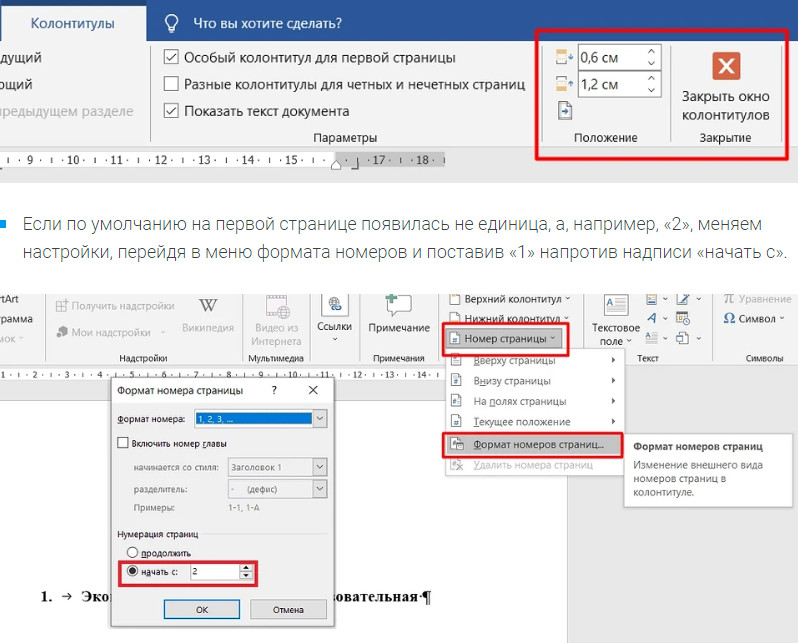Click the 'начать с' page number field
The height and width of the screenshot is (643, 798).
click(x=213, y=572)
